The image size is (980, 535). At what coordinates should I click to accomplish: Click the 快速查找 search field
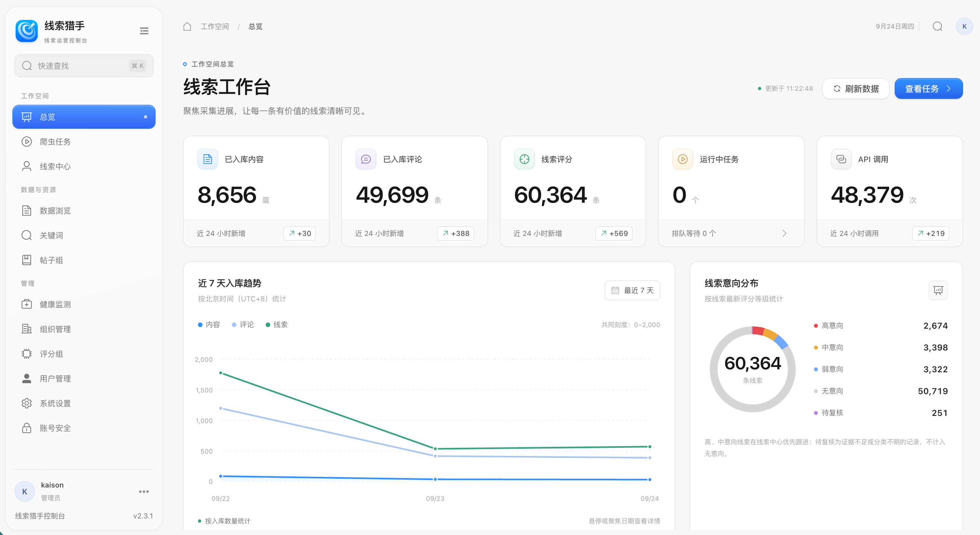click(x=84, y=66)
